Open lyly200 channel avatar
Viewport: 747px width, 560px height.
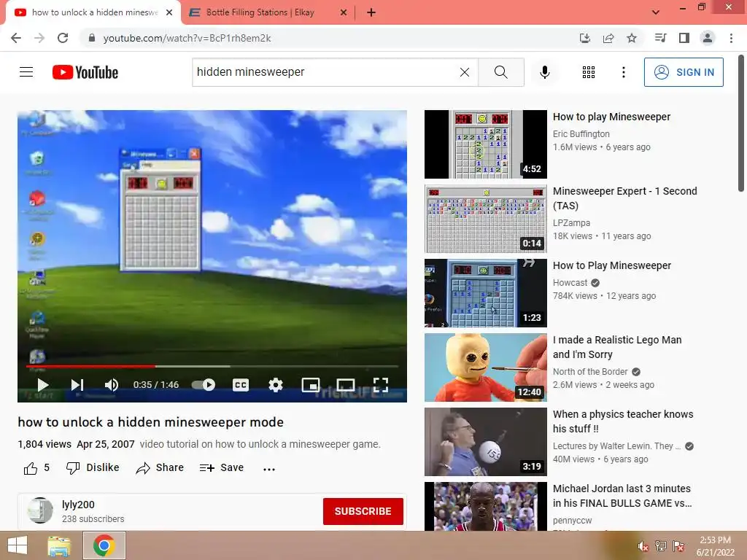[40, 510]
